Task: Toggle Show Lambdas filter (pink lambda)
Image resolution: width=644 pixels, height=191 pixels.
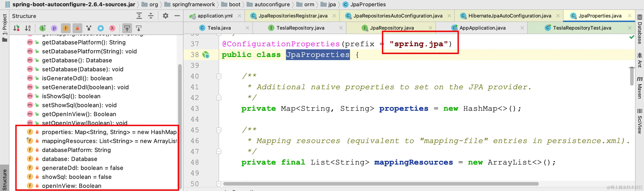Action: [112, 28]
